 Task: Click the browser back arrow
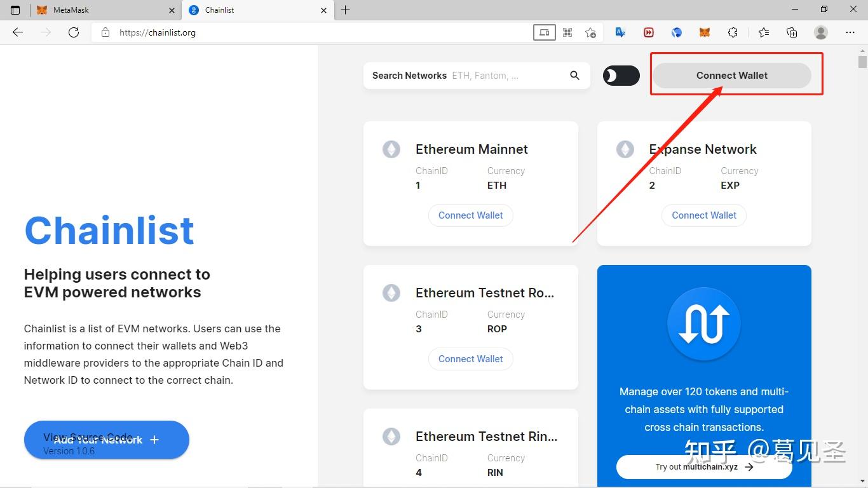coord(18,32)
